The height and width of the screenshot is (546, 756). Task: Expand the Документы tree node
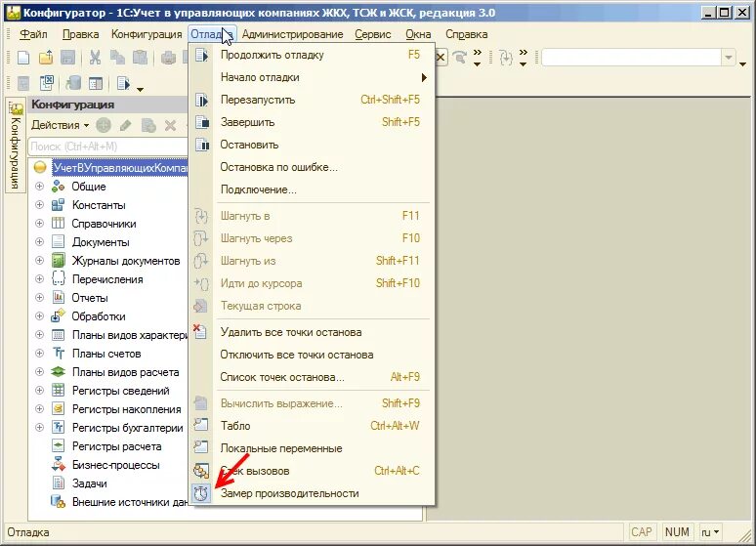[39, 241]
